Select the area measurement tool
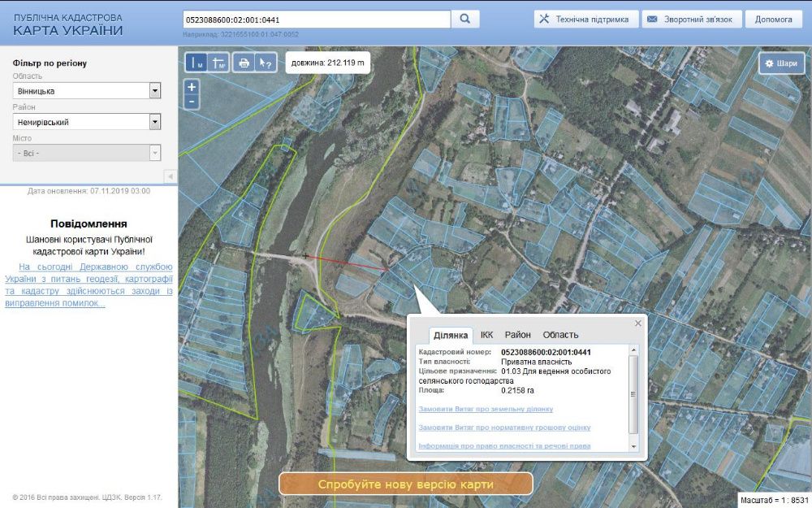The width and height of the screenshot is (812, 508). coord(218,63)
